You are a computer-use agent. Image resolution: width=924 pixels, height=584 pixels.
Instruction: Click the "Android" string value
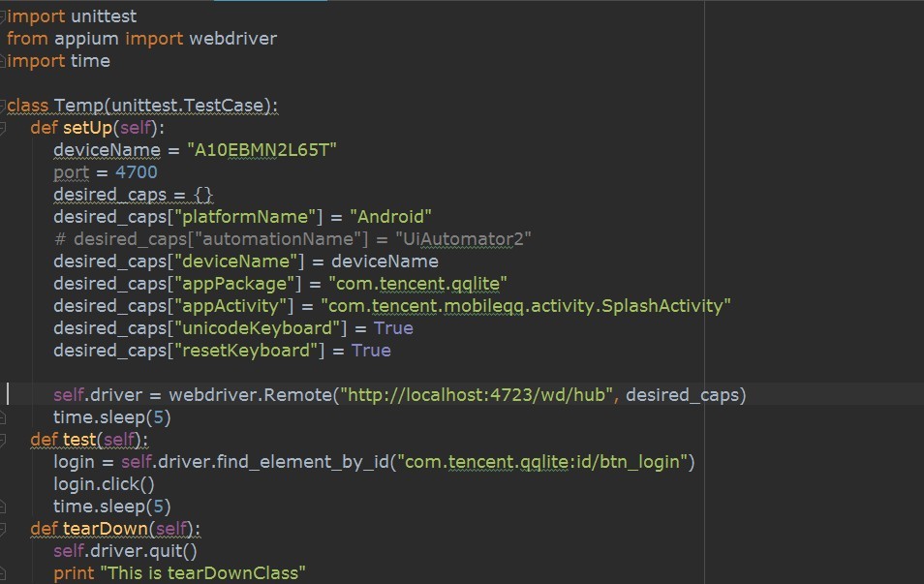click(x=390, y=217)
